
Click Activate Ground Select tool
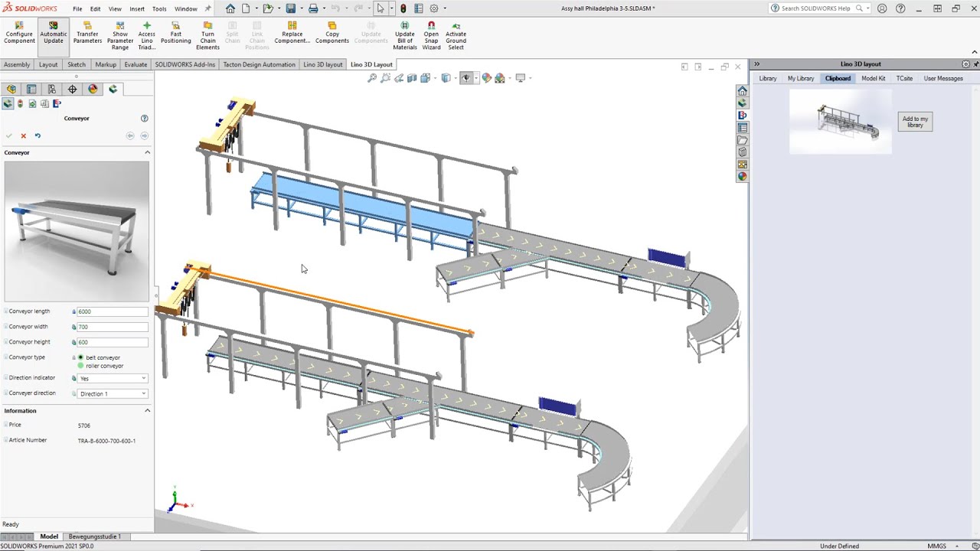coord(456,36)
